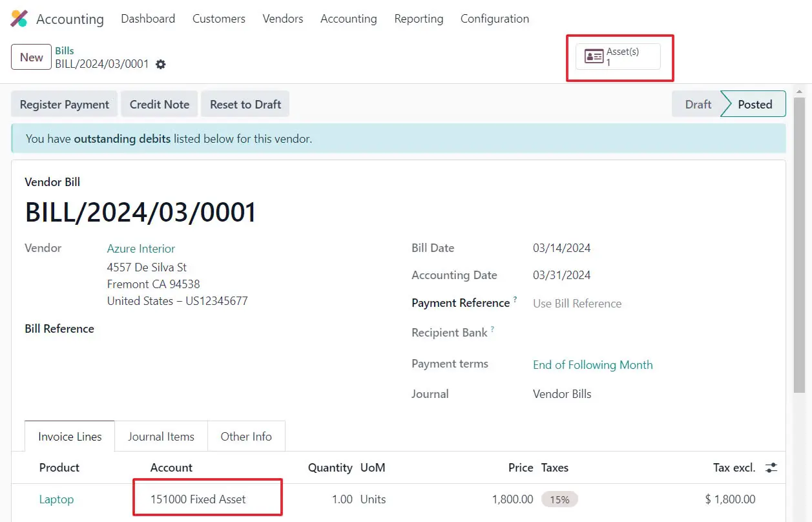
Task: Open the Customers menu
Action: pos(218,19)
